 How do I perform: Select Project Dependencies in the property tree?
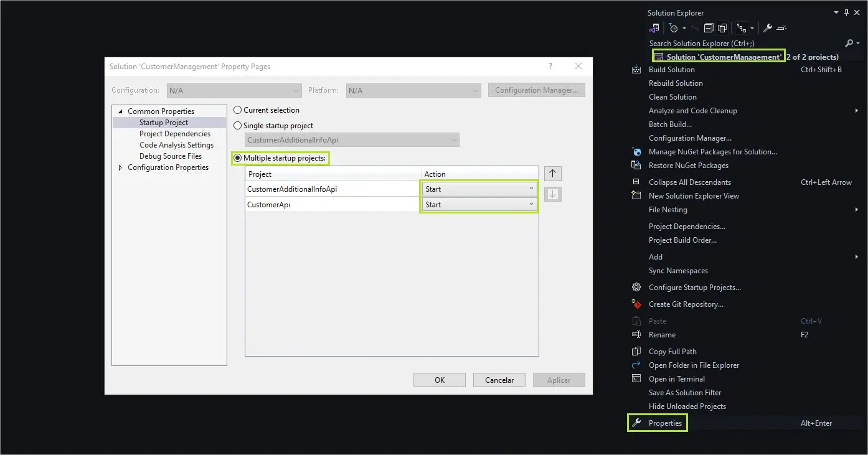pos(175,134)
